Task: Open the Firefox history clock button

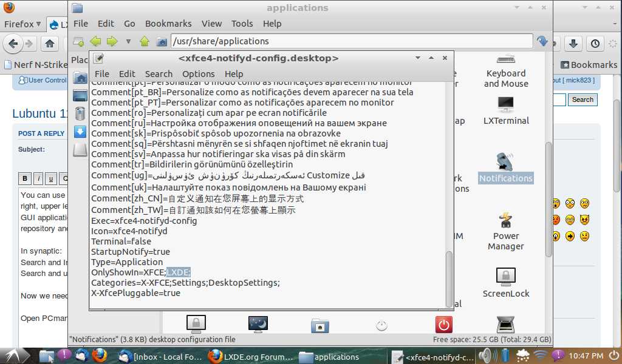Action: (x=595, y=44)
